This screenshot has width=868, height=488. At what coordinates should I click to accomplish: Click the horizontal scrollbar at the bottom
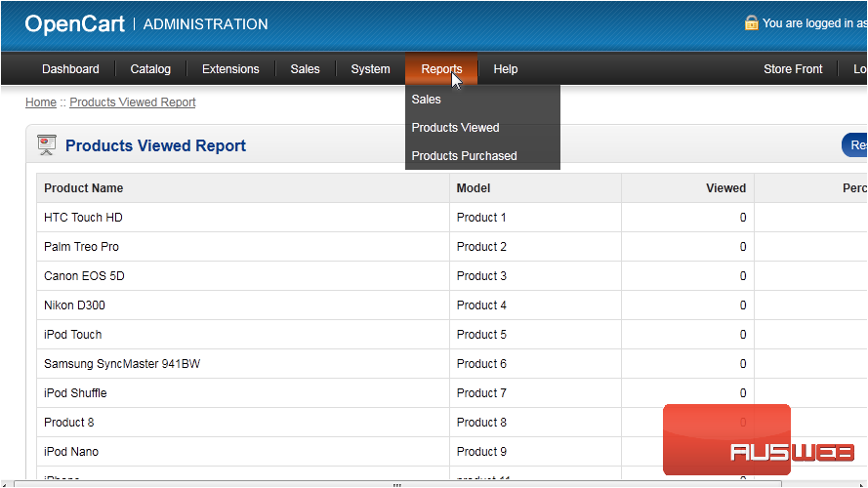pyautogui.click(x=397, y=484)
